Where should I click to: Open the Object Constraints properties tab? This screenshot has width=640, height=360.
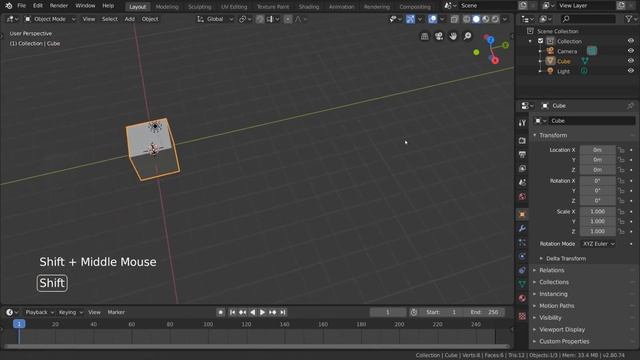tap(522, 270)
